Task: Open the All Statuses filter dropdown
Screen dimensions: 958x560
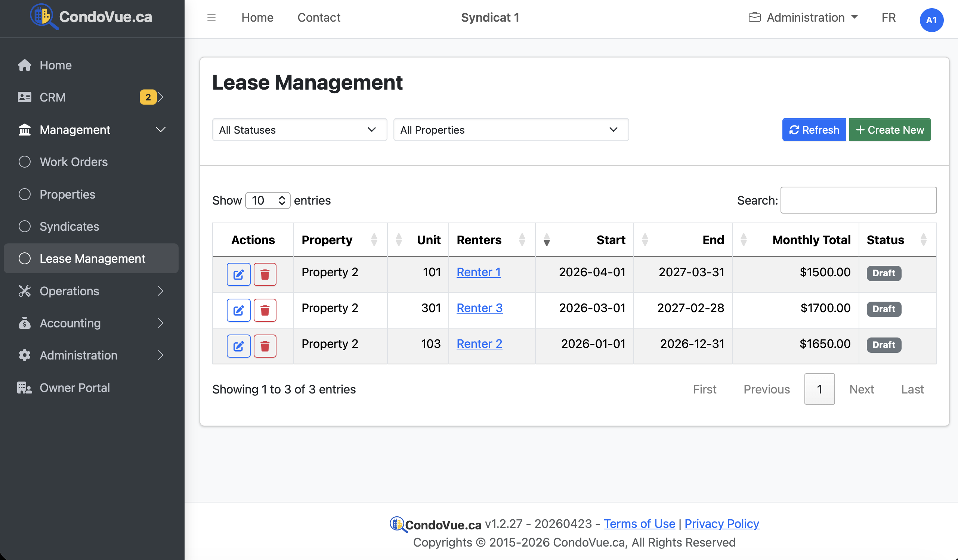Action: coord(300,130)
